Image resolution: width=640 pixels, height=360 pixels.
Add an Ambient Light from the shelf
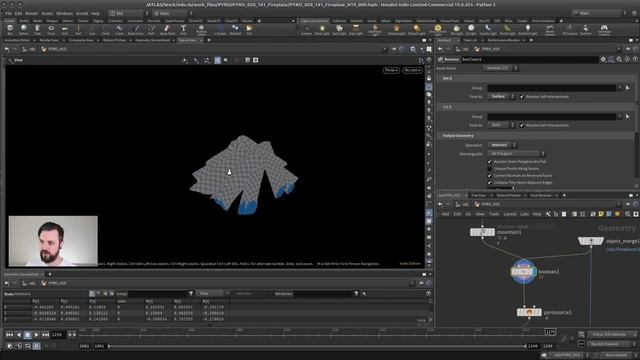pyautogui.click(x=527, y=29)
